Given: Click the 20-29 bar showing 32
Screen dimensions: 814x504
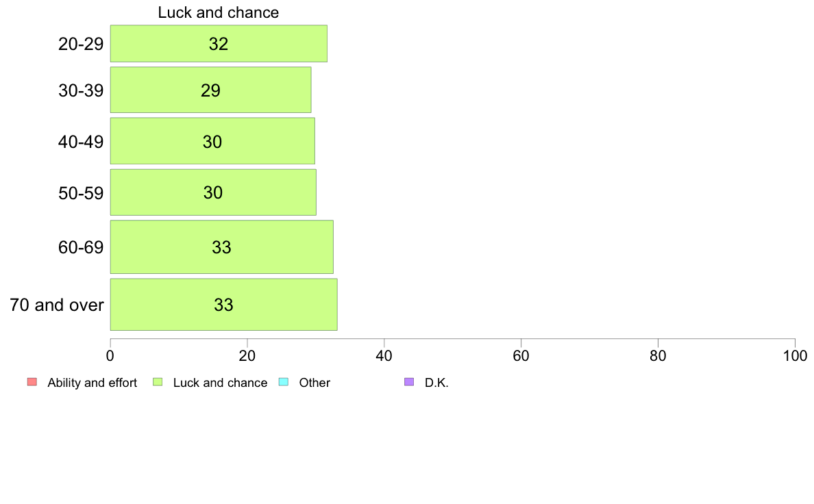Looking at the screenshot, I should [x=219, y=44].
